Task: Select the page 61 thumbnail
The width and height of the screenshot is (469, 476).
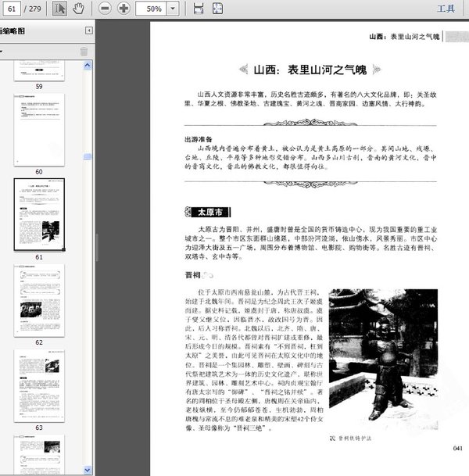Action: click(39, 215)
